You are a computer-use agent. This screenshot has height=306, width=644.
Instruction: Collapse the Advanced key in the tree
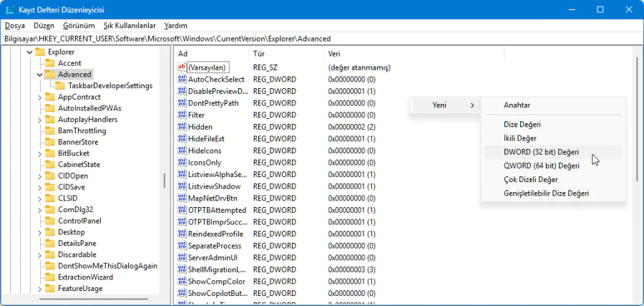[x=40, y=75]
